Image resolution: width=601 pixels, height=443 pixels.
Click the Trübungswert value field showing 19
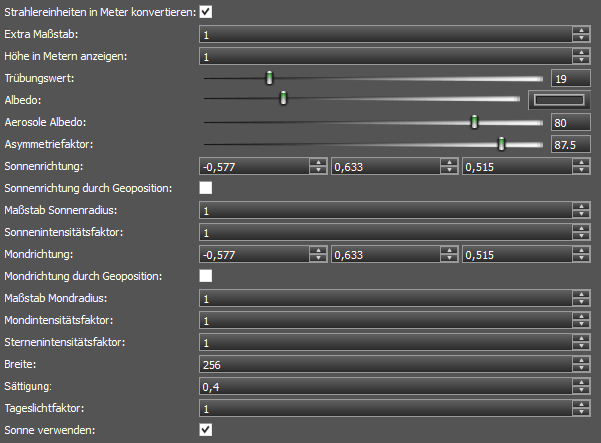point(570,78)
